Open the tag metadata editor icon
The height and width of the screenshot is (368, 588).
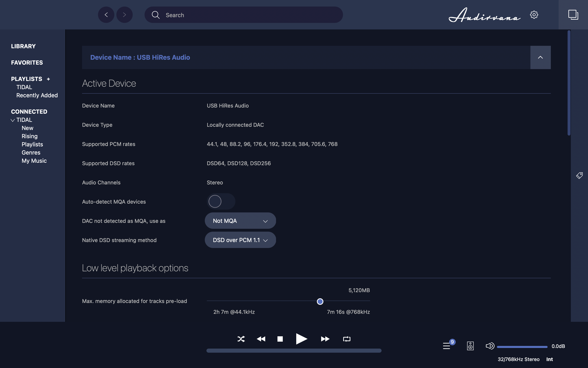click(x=579, y=175)
